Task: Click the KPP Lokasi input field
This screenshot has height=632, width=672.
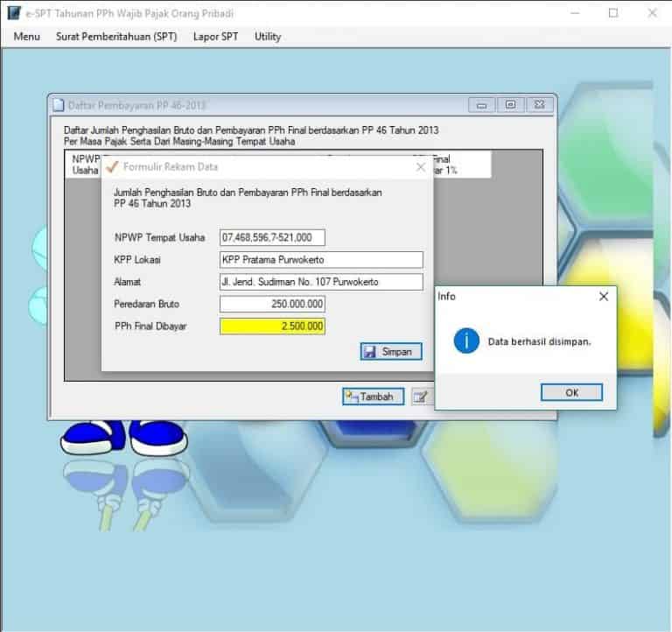Action: (321, 260)
